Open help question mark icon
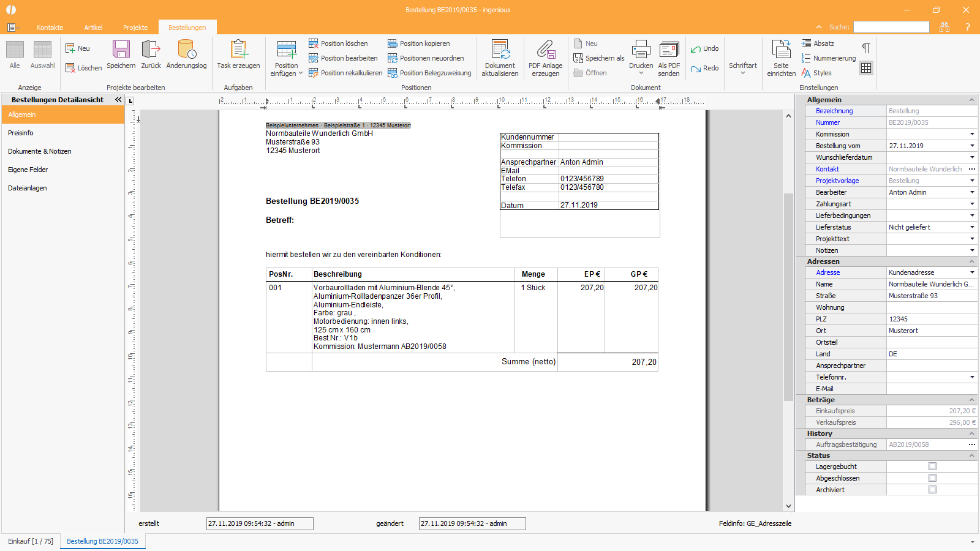980x551 pixels. coord(968,27)
